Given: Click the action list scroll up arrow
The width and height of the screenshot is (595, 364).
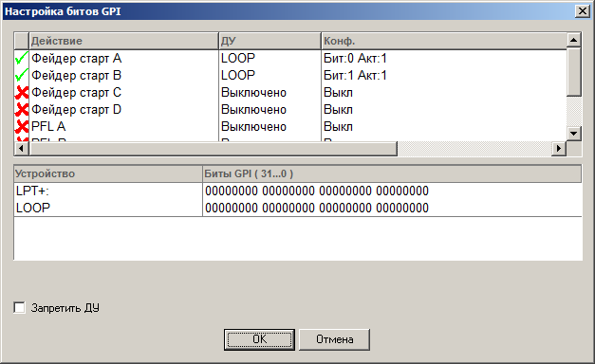Looking at the screenshot, I should (573, 40).
